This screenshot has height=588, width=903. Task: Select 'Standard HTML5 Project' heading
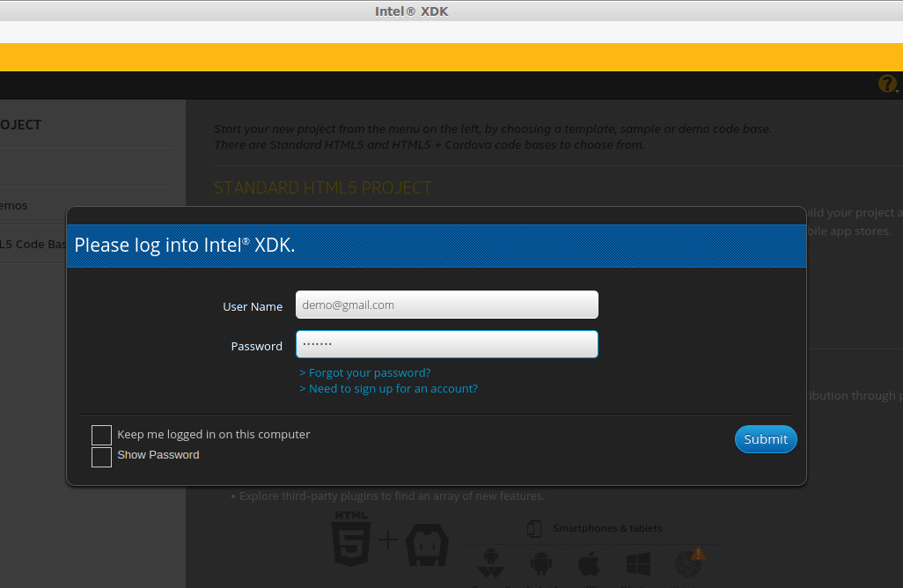pos(322,187)
